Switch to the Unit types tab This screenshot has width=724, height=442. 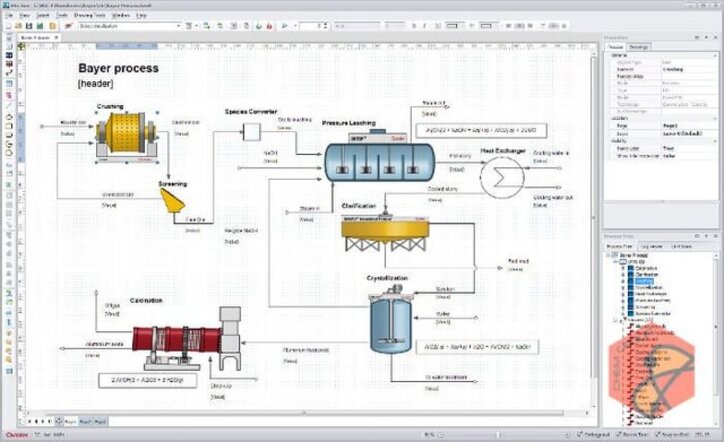681,247
